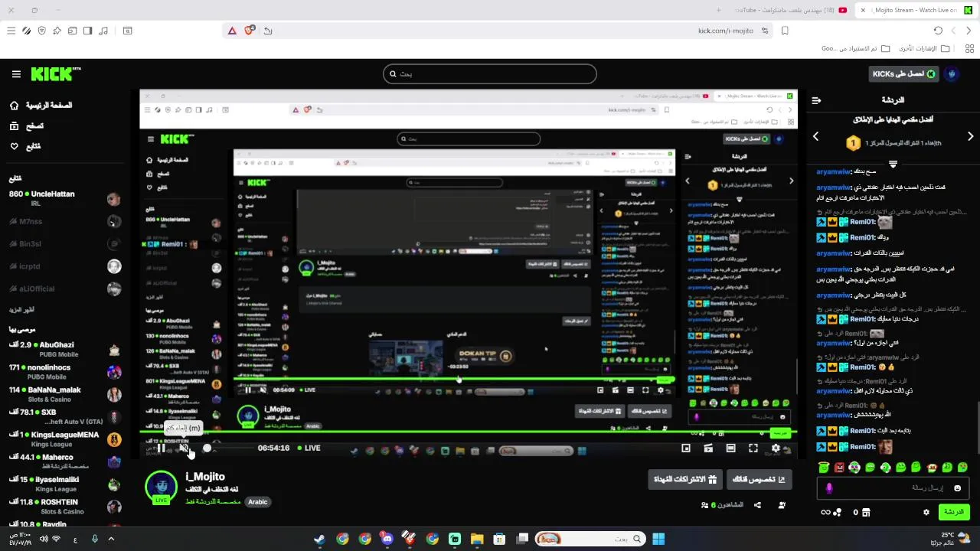The width and height of the screenshot is (980, 551).
Task: Select the red angry emote
Action: pyautogui.click(x=839, y=467)
